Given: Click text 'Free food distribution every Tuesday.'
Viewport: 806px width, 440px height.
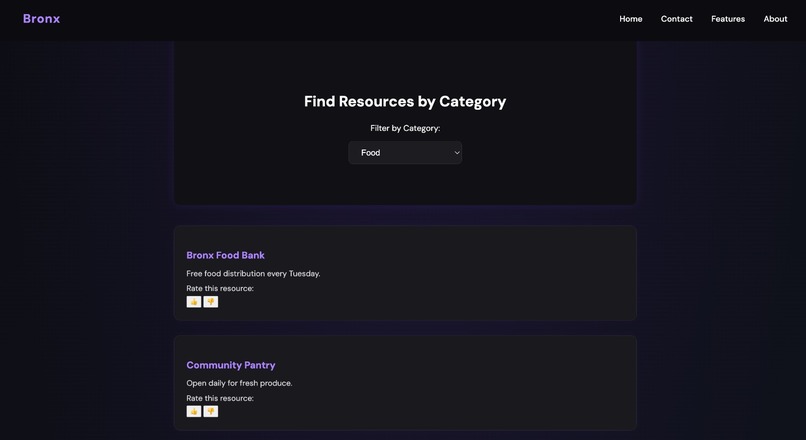Looking at the screenshot, I should coord(253,273).
